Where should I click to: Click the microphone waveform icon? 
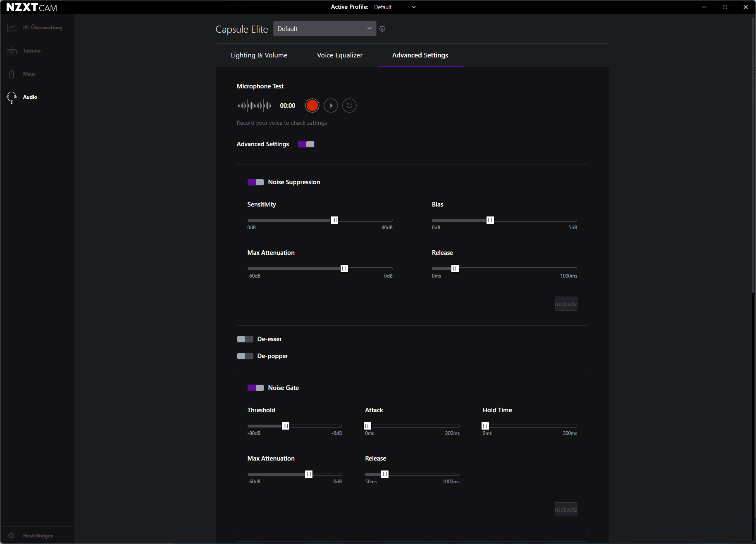[x=254, y=106]
